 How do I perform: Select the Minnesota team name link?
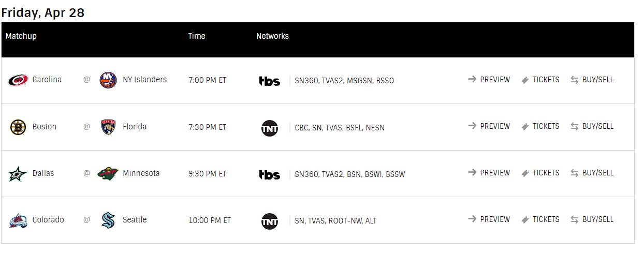tap(141, 173)
